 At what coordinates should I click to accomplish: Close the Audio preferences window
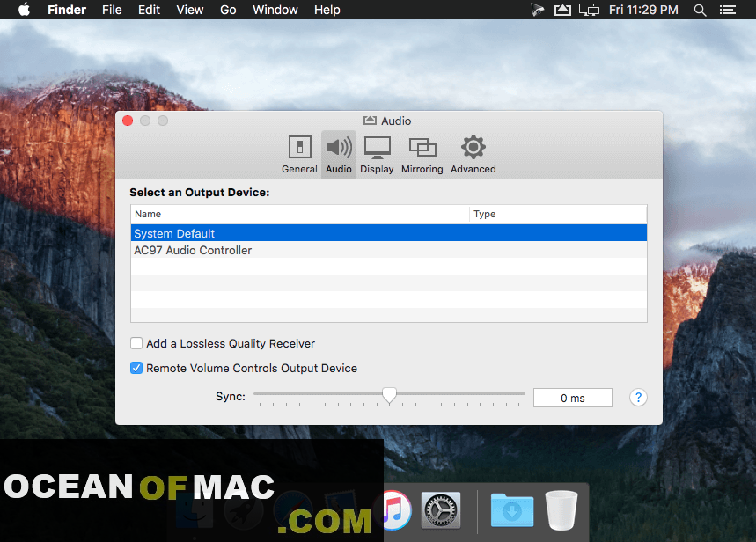(128, 121)
